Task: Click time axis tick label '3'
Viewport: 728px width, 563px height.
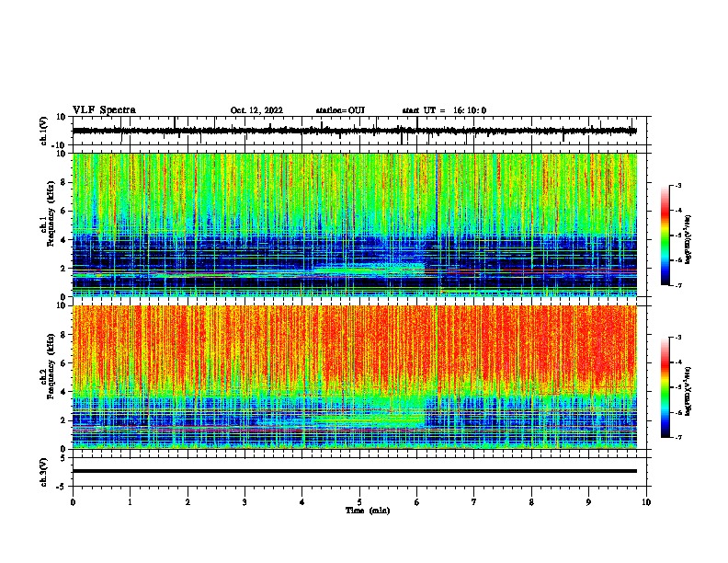Action: coord(245,502)
